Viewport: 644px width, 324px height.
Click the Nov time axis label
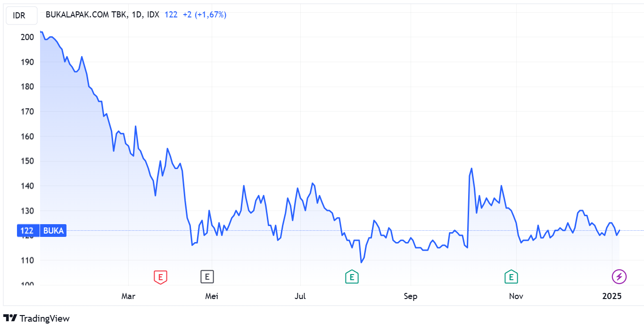click(516, 296)
